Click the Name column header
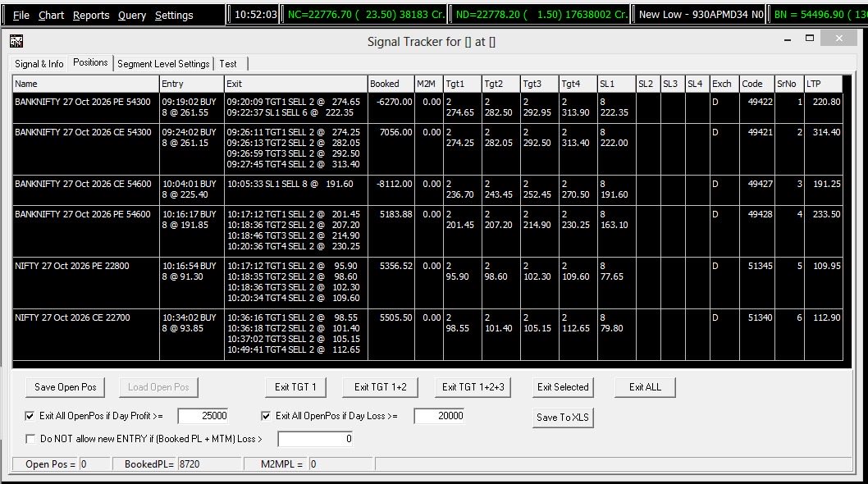This screenshot has width=868, height=484. point(86,84)
